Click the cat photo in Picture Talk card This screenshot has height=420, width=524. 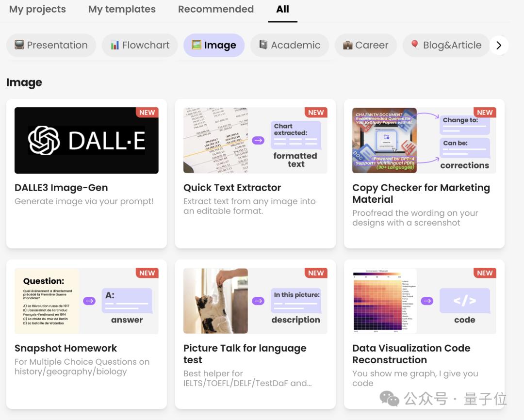pyautogui.click(x=215, y=301)
